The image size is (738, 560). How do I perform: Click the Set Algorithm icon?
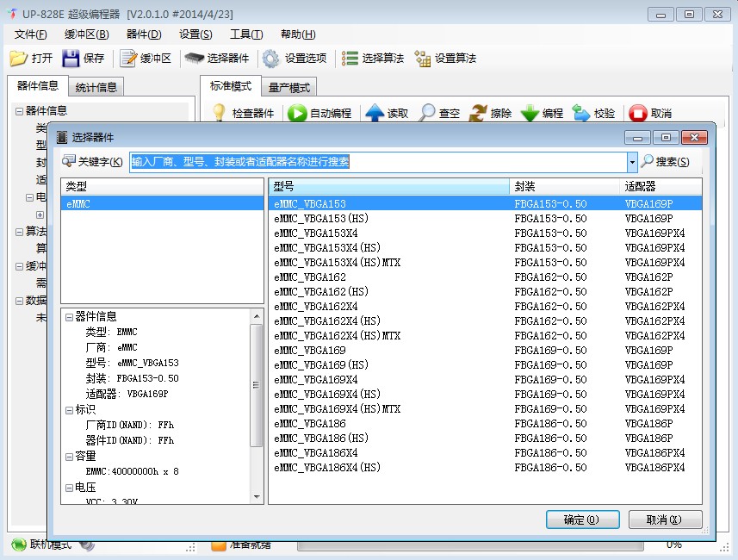[x=422, y=59]
